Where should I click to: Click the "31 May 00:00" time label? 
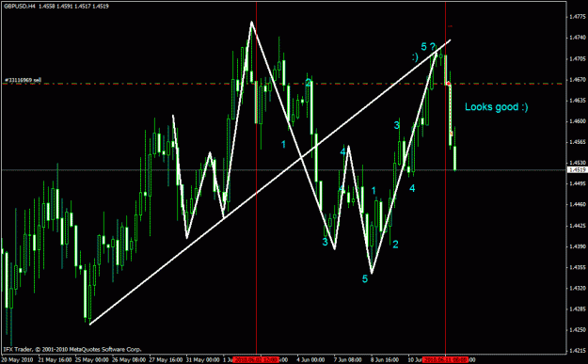tap(203, 360)
